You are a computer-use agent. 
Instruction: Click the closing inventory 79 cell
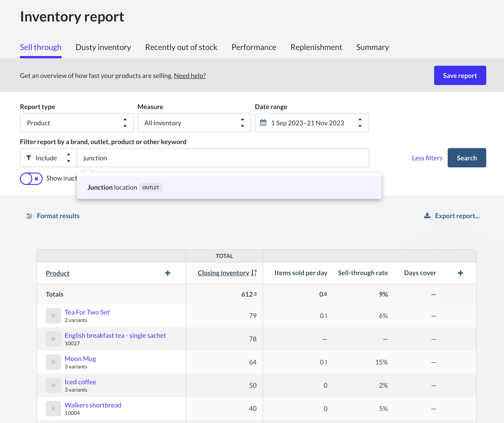[253, 315]
